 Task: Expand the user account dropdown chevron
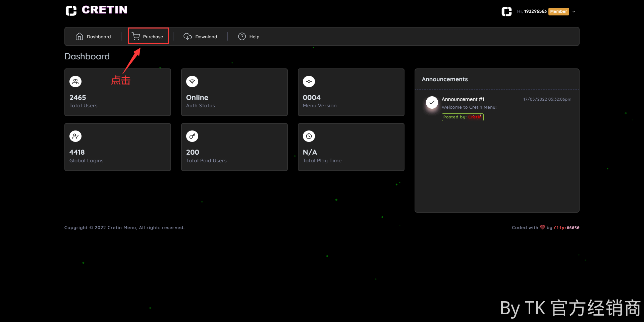click(574, 11)
